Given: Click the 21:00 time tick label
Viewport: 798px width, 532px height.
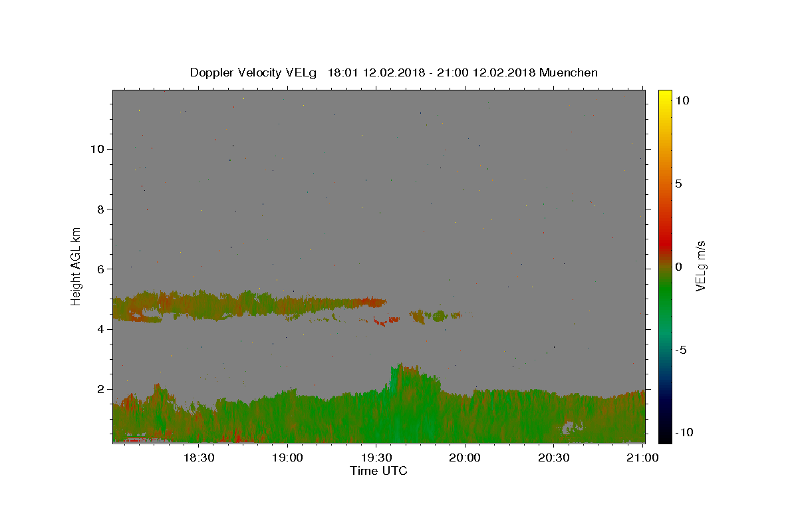Looking at the screenshot, I should [x=642, y=458].
